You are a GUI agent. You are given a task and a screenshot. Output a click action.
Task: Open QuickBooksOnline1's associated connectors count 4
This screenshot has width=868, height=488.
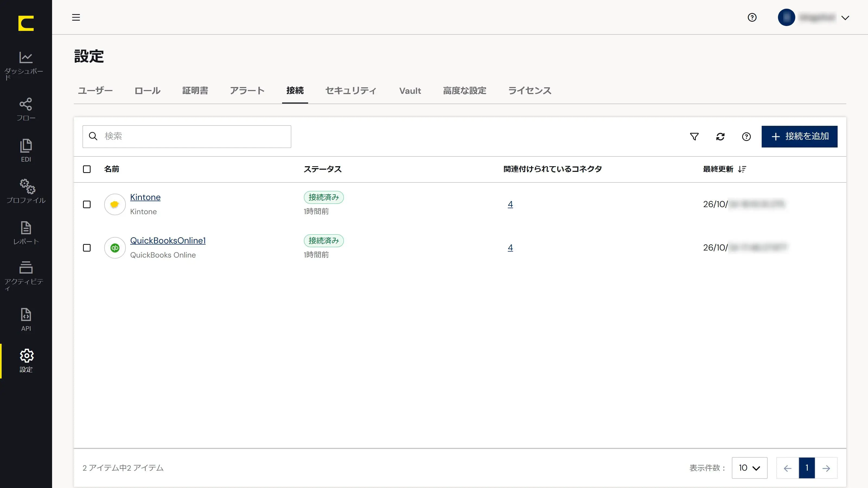tap(510, 248)
